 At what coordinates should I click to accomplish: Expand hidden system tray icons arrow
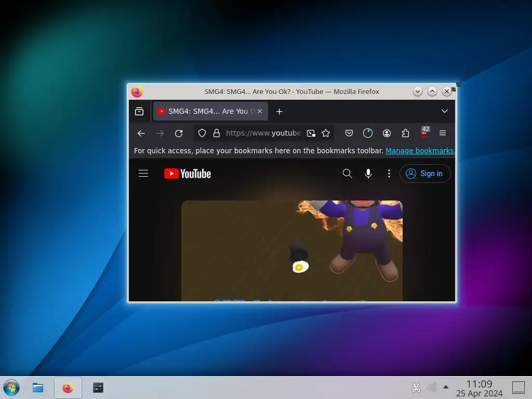click(446, 387)
